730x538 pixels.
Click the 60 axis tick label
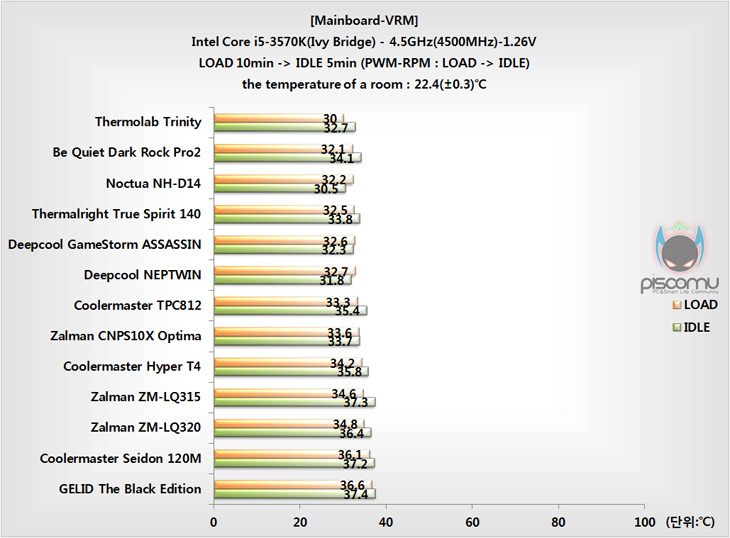[x=472, y=522]
